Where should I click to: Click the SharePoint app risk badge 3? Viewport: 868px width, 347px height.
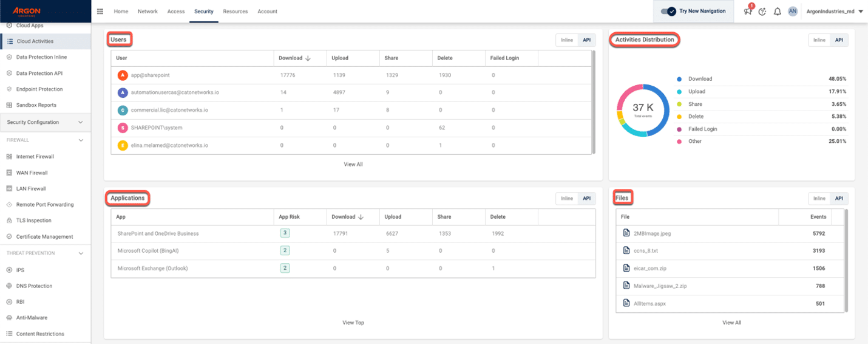[284, 233]
